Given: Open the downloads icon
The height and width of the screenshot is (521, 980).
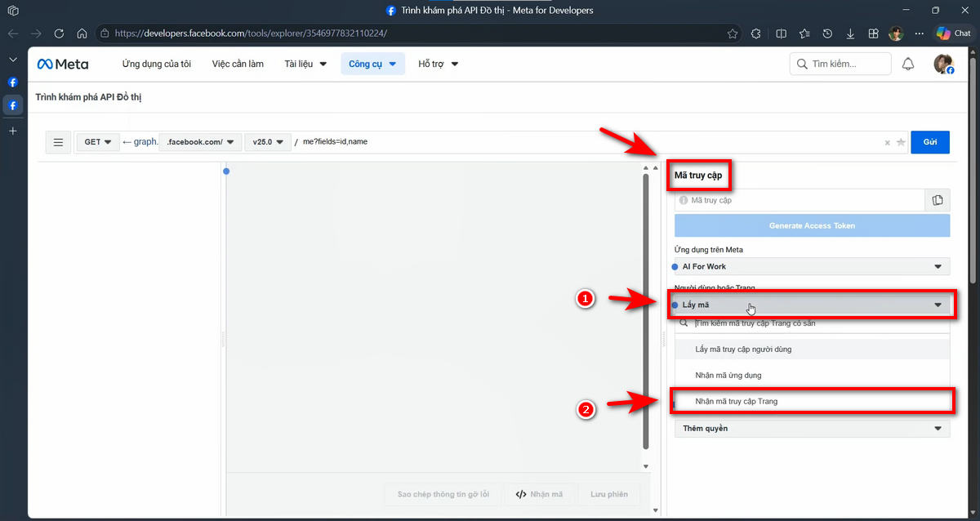Looking at the screenshot, I should 850,33.
